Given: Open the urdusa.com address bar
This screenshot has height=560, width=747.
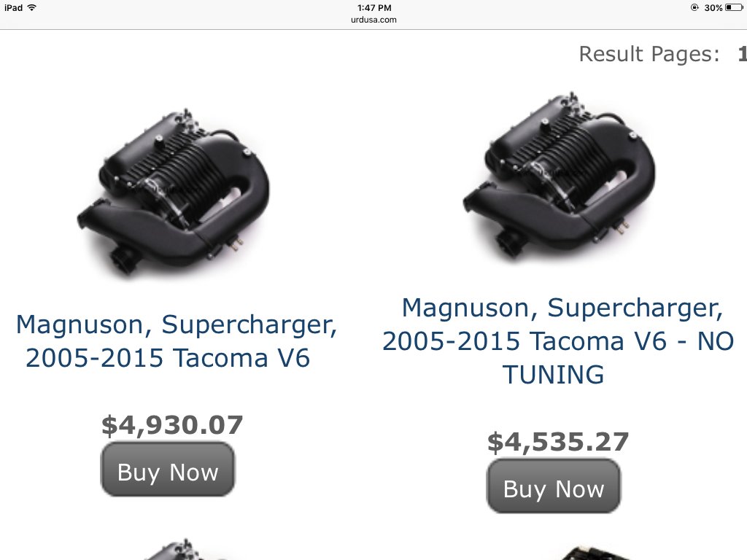Looking at the screenshot, I should [x=373, y=20].
